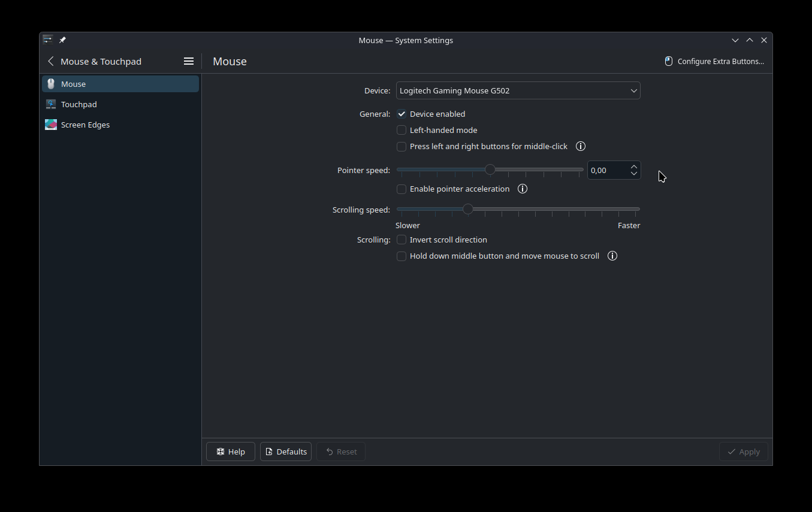Click the Slower label under scrolling slider
Screen dimensions: 812x512
coord(407,225)
